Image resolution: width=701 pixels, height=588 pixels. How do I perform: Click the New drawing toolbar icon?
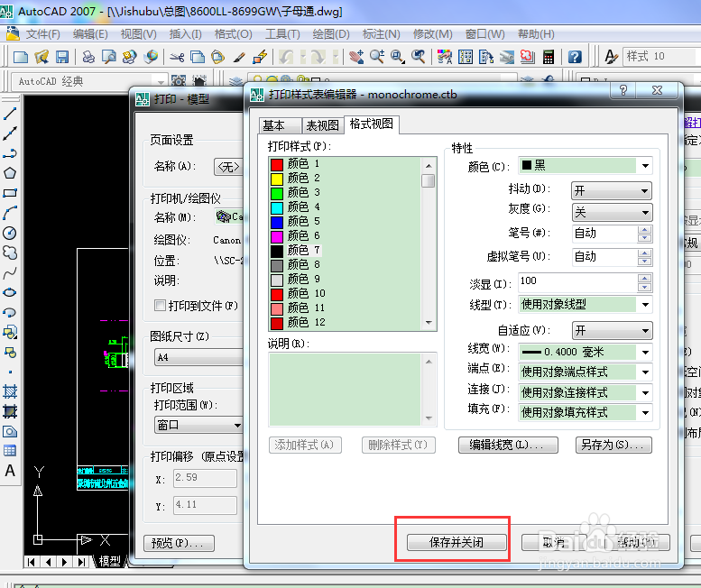(x=21, y=57)
